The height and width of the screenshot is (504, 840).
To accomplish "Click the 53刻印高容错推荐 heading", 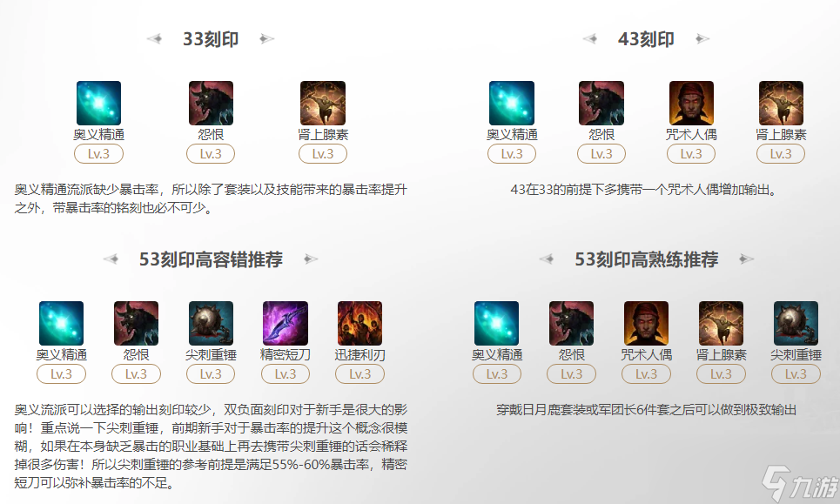I will click(211, 259).
